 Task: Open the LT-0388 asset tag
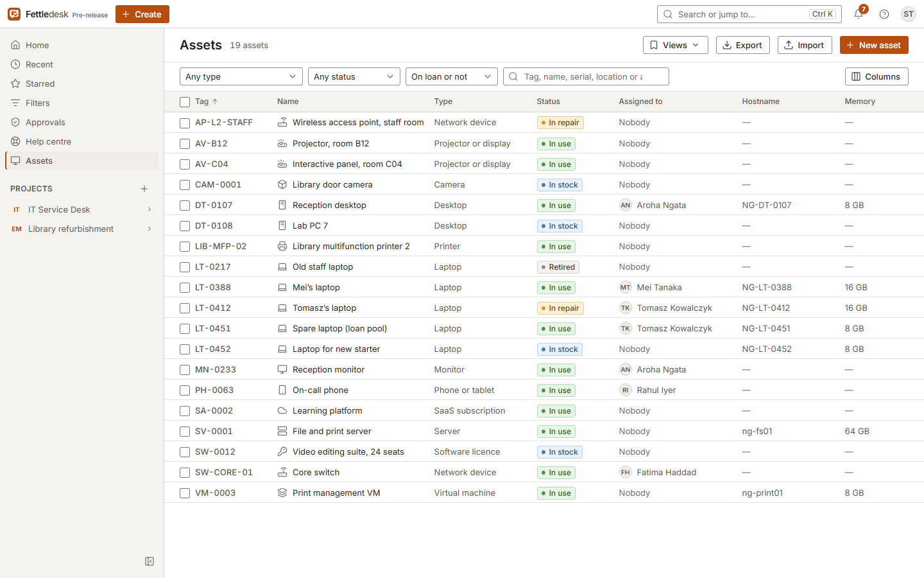coord(213,287)
